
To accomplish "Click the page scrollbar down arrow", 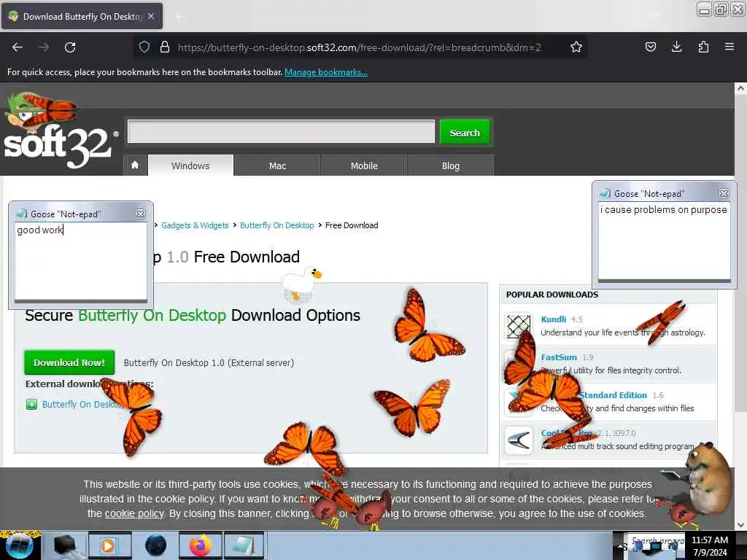I will (x=740, y=524).
